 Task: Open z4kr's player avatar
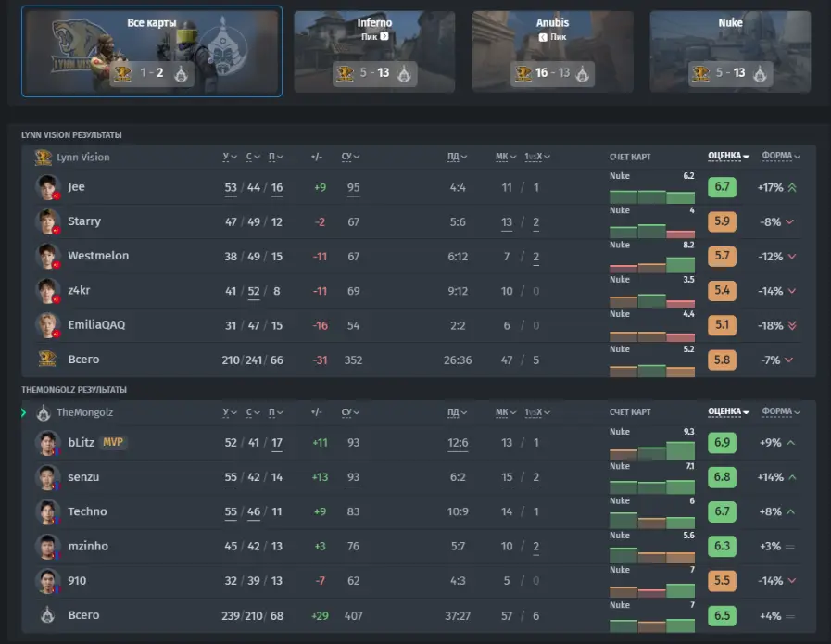47,290
